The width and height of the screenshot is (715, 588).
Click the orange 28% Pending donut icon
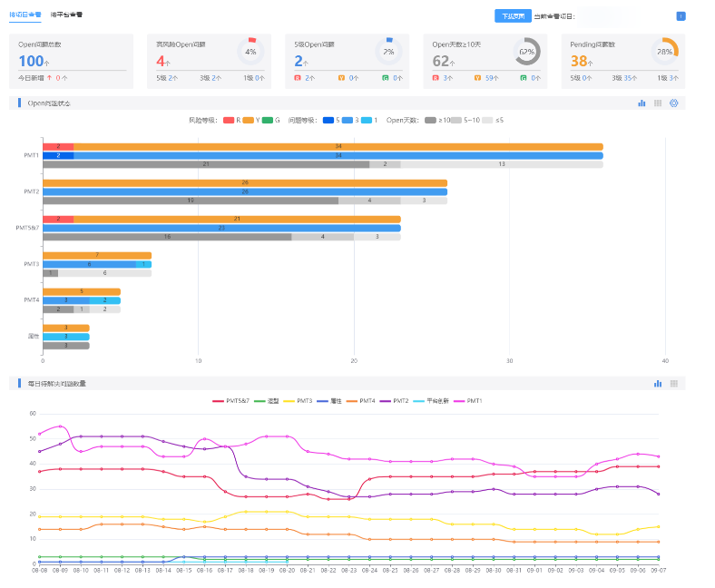point(664,52)
